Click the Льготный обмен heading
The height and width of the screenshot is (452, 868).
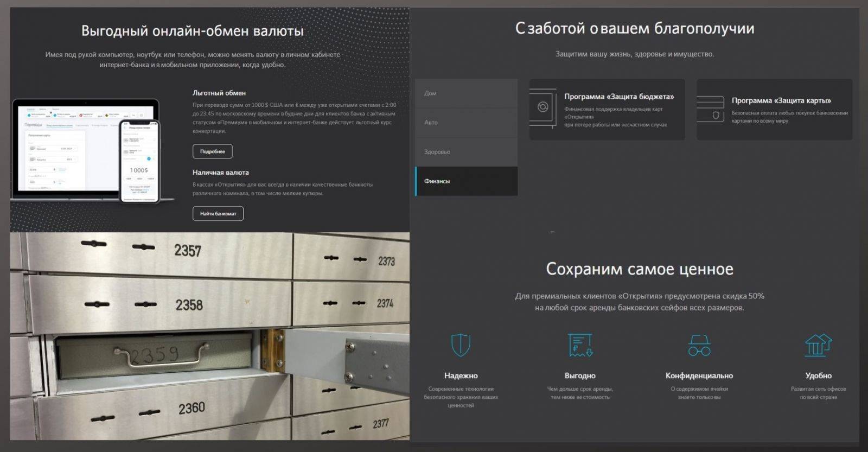[219, 93]
